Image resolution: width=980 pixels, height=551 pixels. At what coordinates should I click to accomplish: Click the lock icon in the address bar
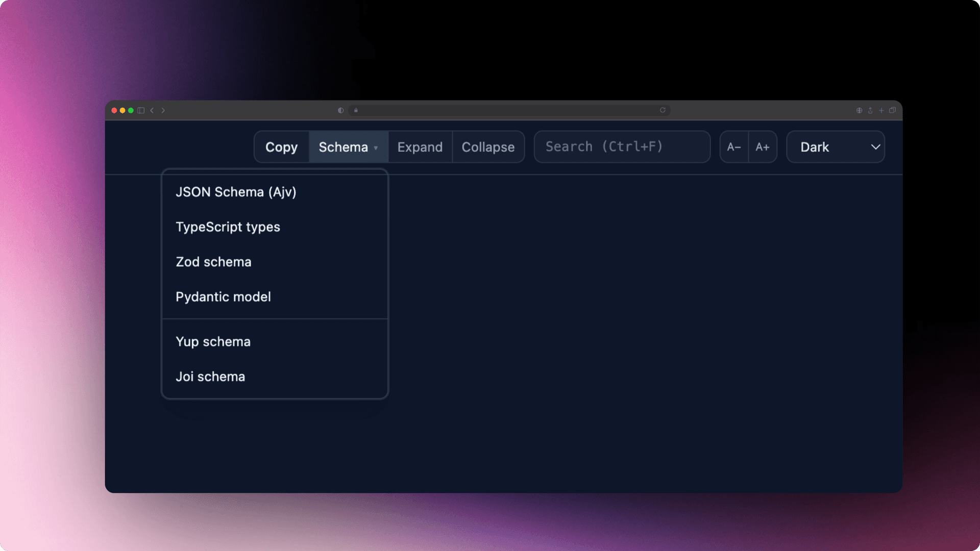pos(355,111)
